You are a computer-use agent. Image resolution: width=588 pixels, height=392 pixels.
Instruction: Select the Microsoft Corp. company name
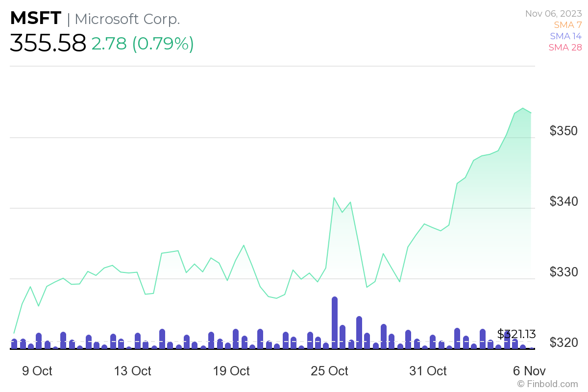127,19
